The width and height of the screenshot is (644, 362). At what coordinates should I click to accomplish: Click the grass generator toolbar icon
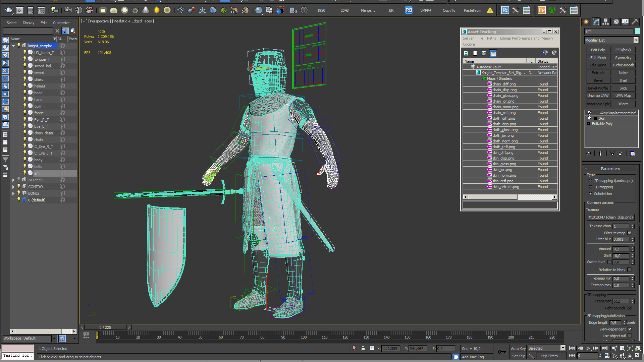(x=224, y=10)
